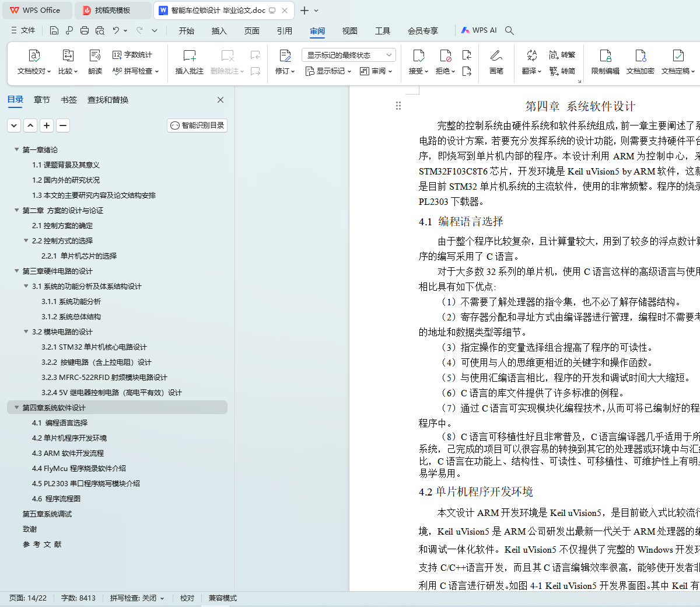Click the 找稻壳模板 tab
Screen dimensions: 700x607
point(114,11)
